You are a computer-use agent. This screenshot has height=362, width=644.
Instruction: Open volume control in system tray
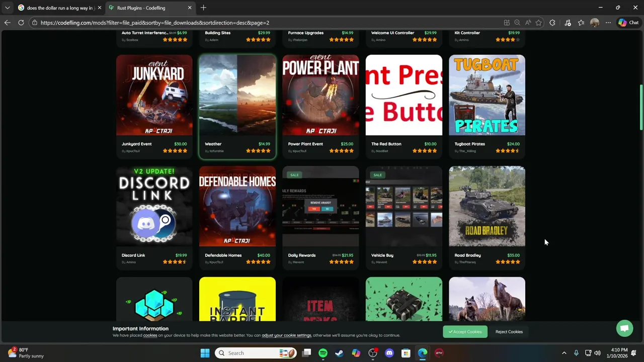click(597, 353)
